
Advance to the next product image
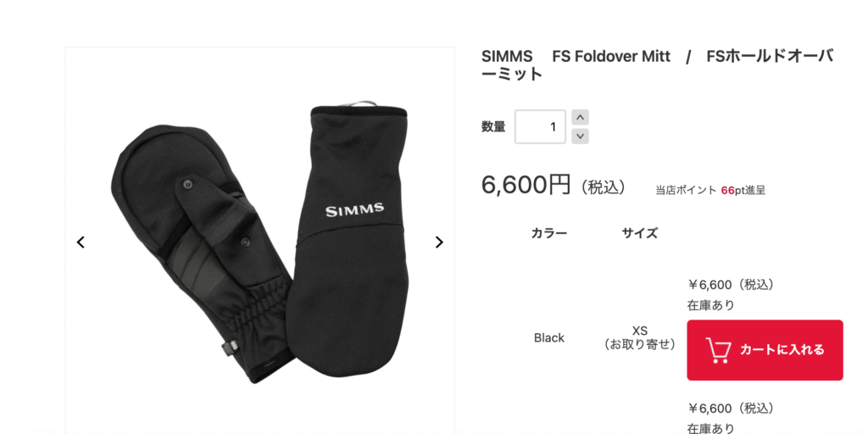[x=439, y=242]
